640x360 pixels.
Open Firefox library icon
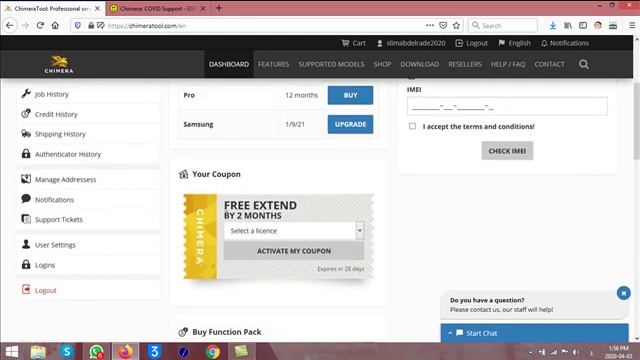coord(568,25)
